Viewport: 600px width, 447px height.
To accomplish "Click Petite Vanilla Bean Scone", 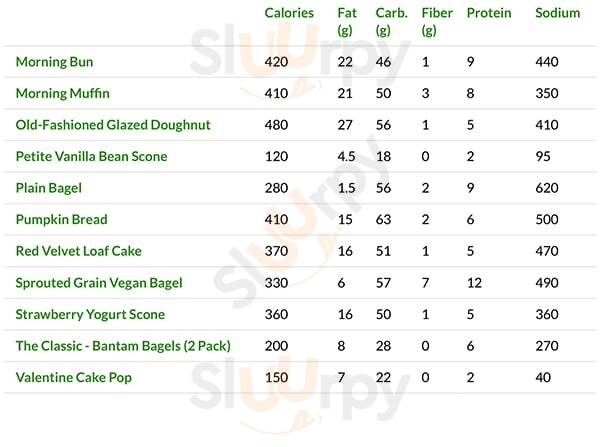I will pyautogui.click(x=91, y=157).
